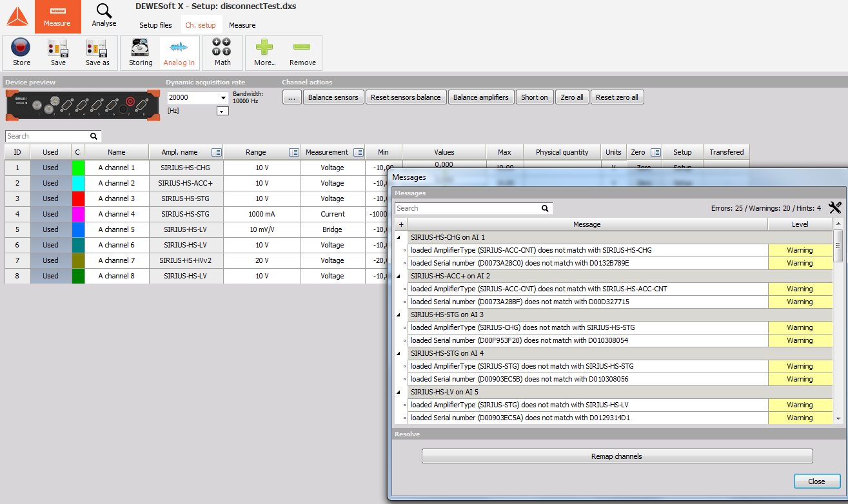Click the Reset zero all button

(x=617, y=97)
